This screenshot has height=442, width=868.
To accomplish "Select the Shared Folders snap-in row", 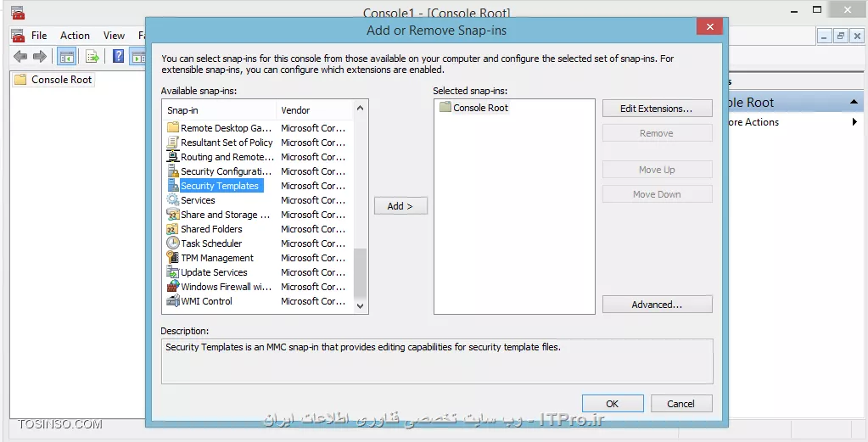I will point(258,228).
